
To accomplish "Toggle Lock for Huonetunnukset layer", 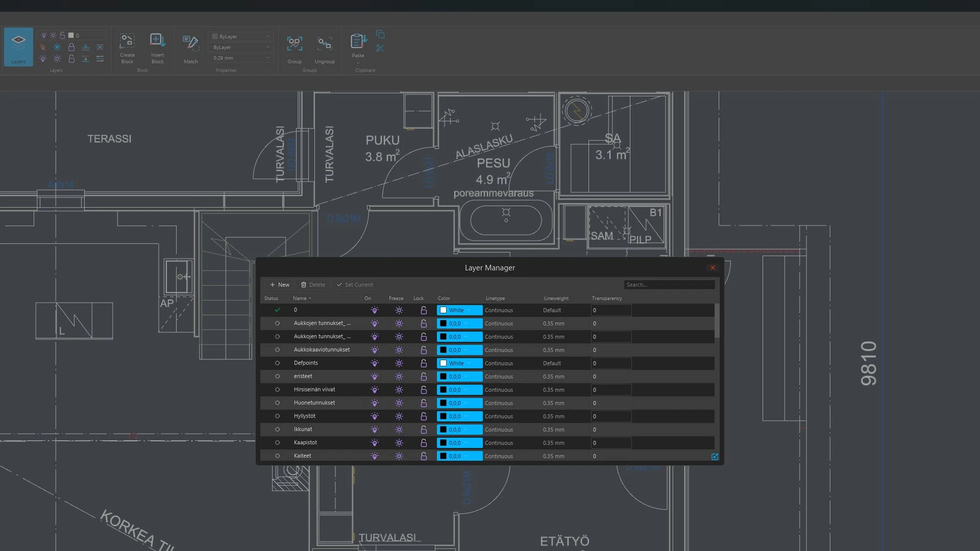I will [x=424, y=403].
